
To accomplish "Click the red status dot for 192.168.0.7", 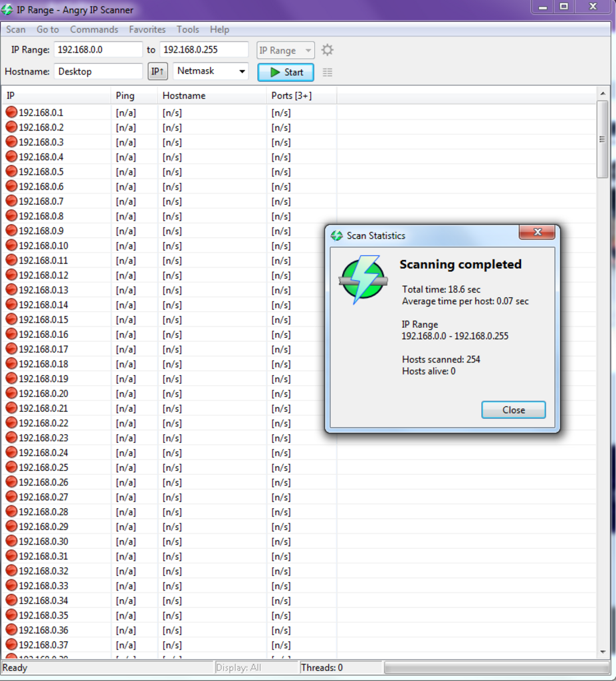I will pos(11,201).
